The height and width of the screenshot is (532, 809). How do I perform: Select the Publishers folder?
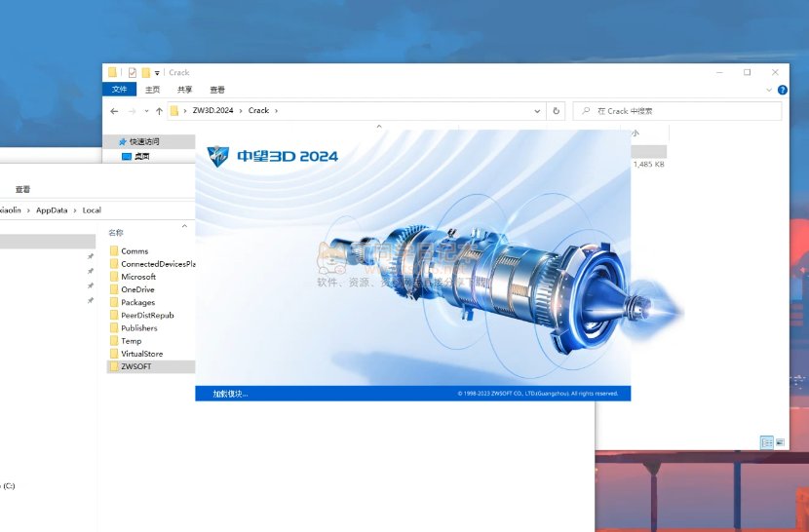[139, 328]
